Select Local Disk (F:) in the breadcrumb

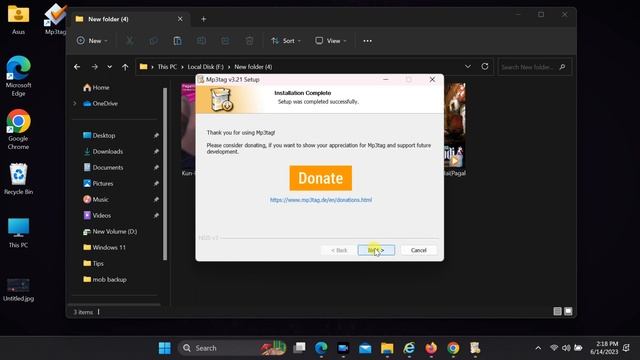click(206, 67)
